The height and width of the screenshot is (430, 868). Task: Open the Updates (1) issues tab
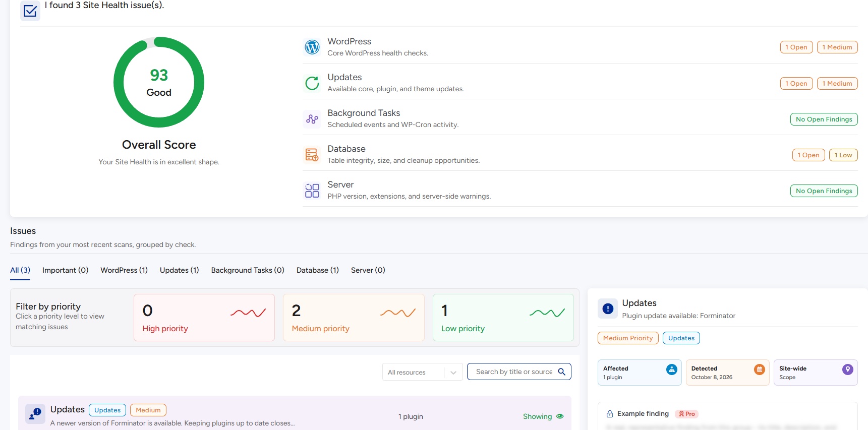pos(180,270)
